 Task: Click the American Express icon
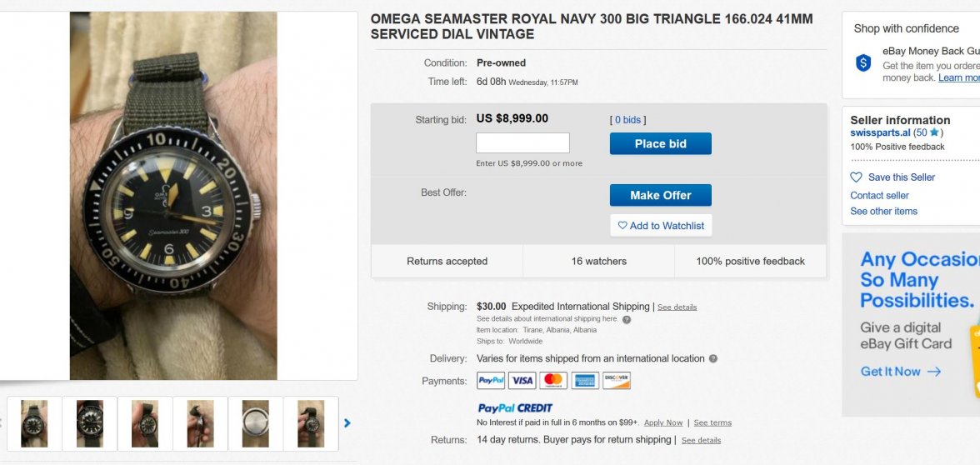click(x=585, y=381)
